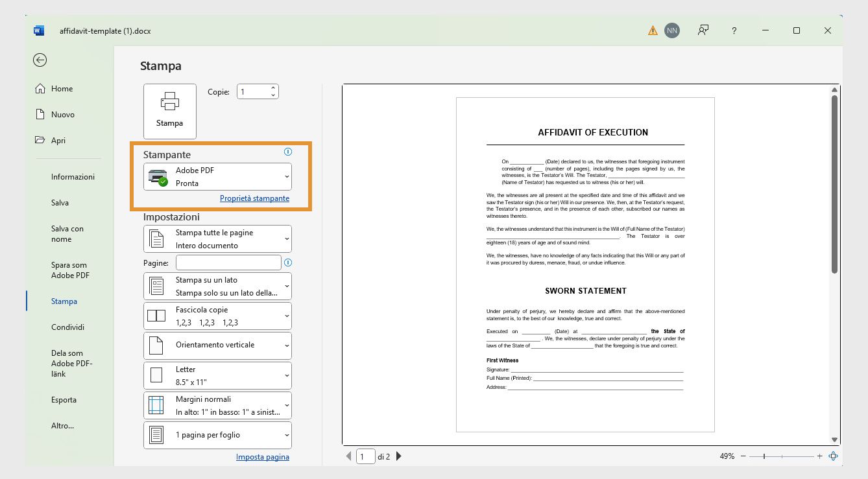
Task: Open Help via the question mark icon
Action: 734,30
